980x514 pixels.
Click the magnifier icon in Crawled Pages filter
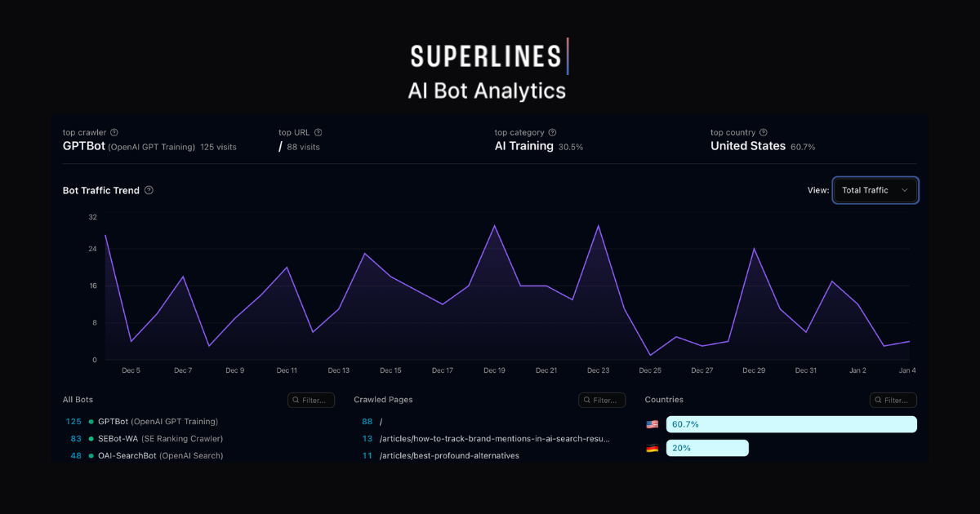pyautogui.click(x=586, y=400)
